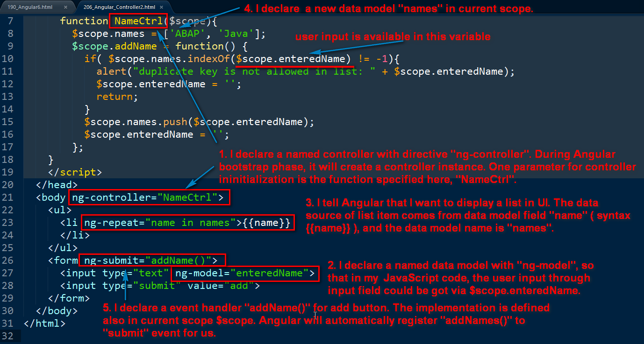
Task: Click line number 25 in the gutter
Action: click(x=8, y=248)
